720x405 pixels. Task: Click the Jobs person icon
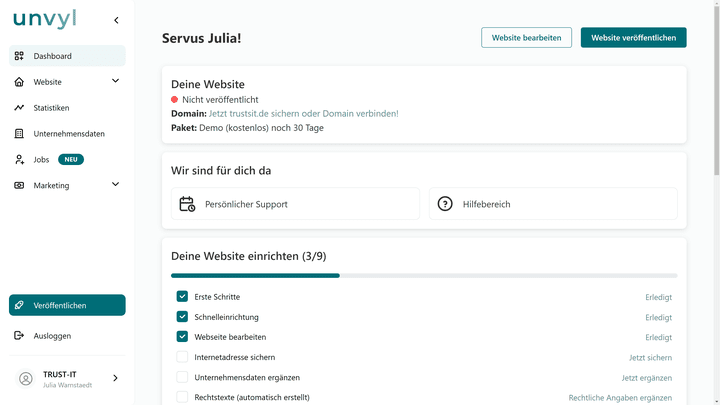tap(19, 160)
